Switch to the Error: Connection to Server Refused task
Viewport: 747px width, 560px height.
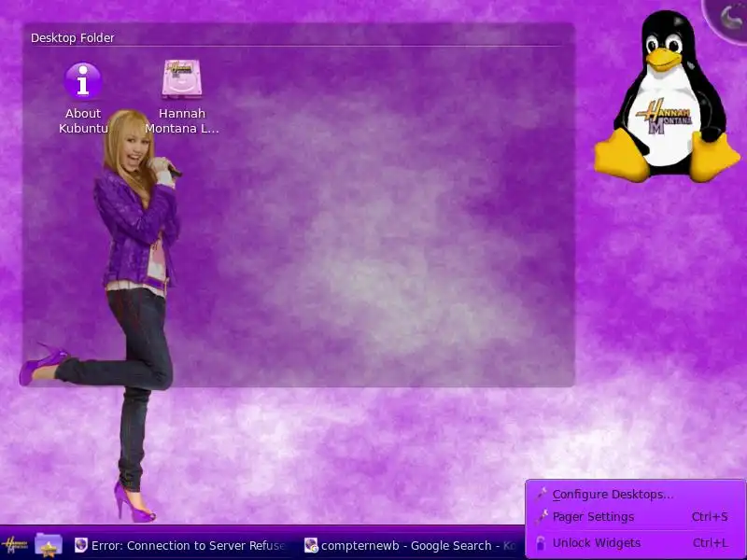(x=181, y=545)
